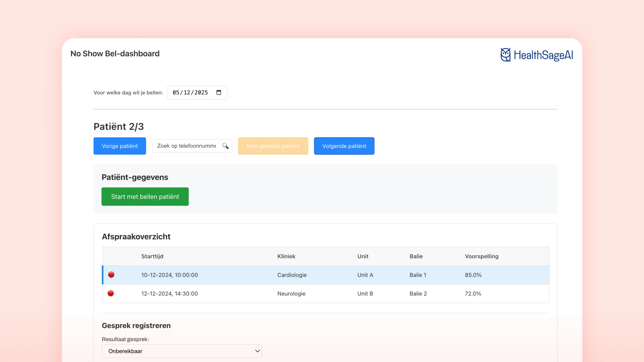Click the 85.0% prediction value
Screen dimensions: 644x362
click(473, 275)
